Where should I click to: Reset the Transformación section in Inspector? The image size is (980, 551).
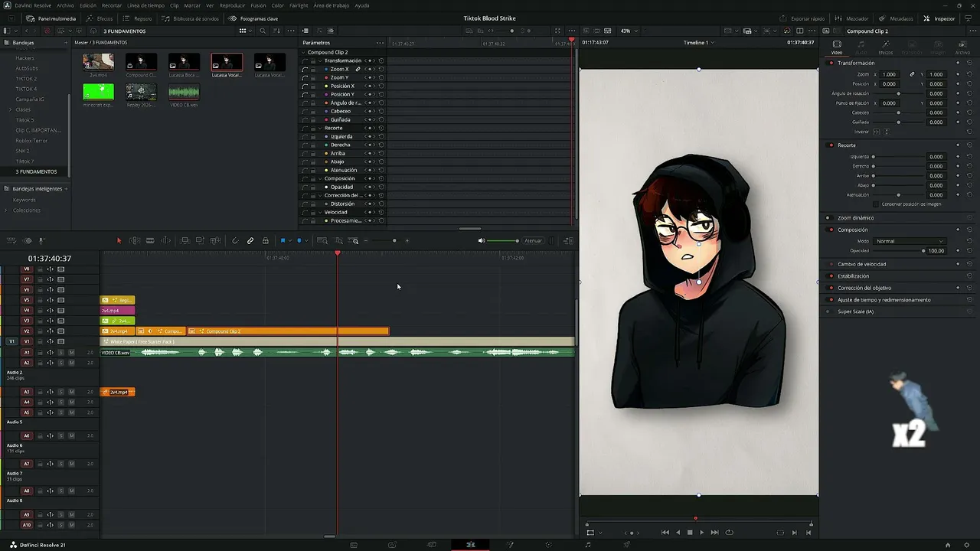pos(969,63)
